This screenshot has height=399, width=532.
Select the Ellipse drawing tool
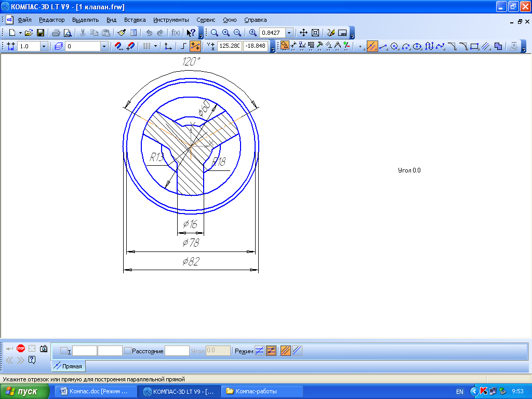coord(417,46)
